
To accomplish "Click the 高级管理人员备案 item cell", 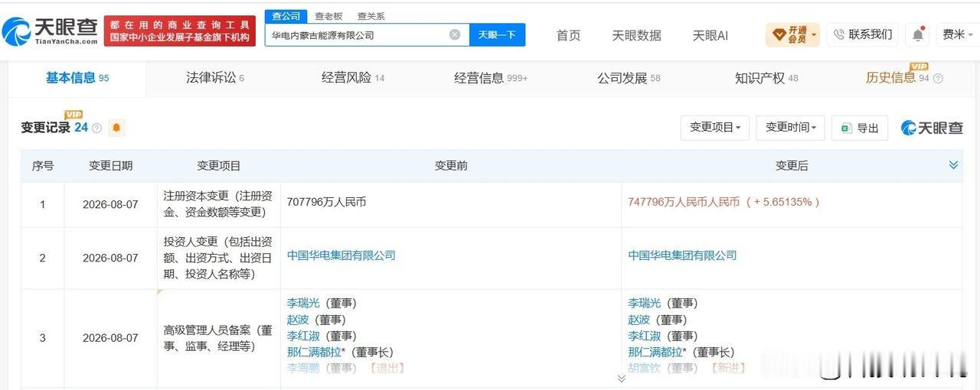I will 219,338.
